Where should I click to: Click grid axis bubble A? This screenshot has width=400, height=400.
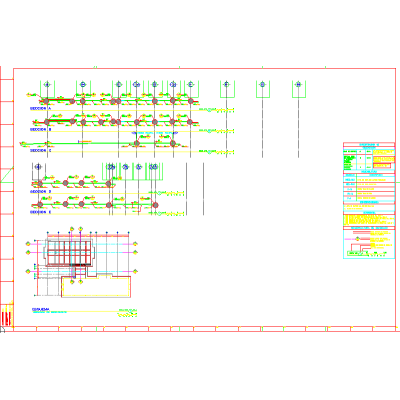47,85
